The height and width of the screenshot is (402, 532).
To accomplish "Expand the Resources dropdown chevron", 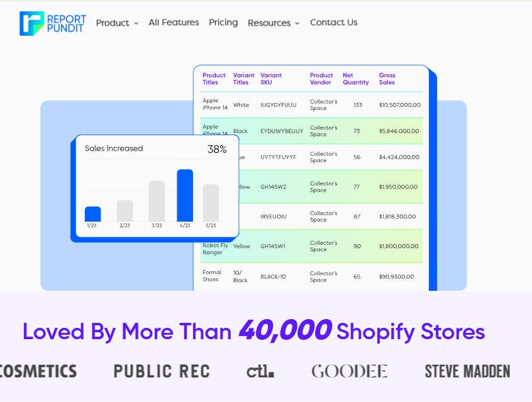I will [x=297, y=23].
